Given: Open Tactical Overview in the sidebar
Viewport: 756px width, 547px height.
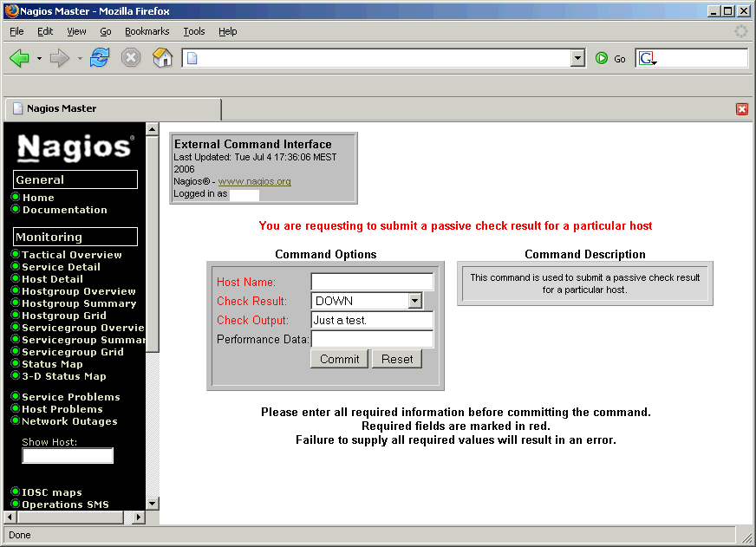Looking at the screenshot, I should (x=72, y=255).
